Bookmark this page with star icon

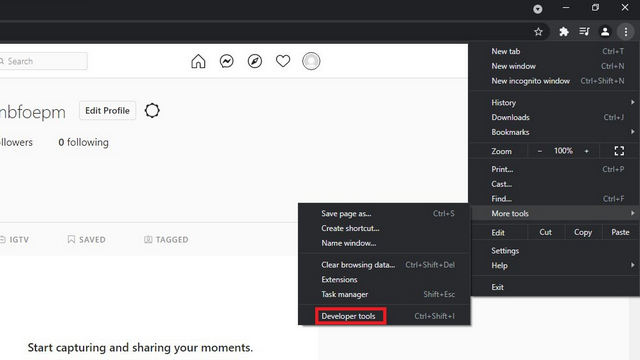click(x=538, y=32)
